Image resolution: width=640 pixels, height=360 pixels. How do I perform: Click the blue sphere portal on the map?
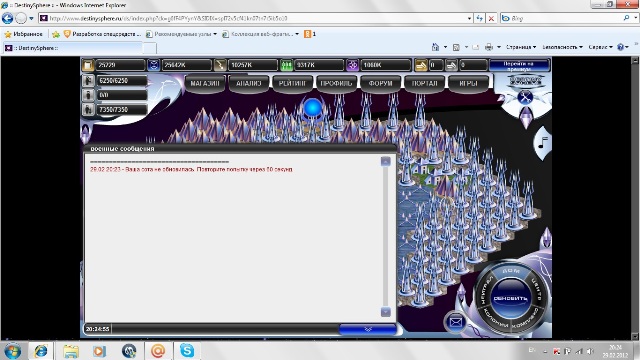313,108
